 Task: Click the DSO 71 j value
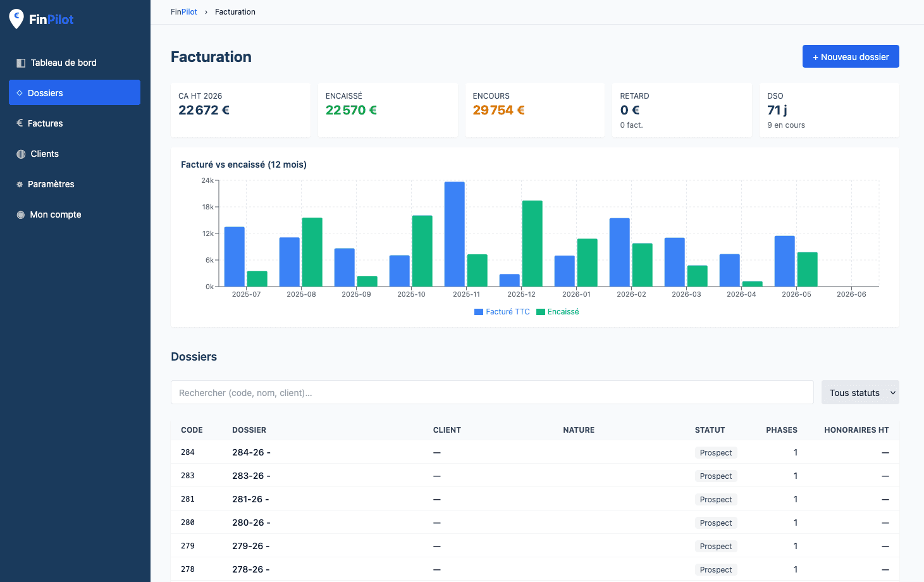777,110
